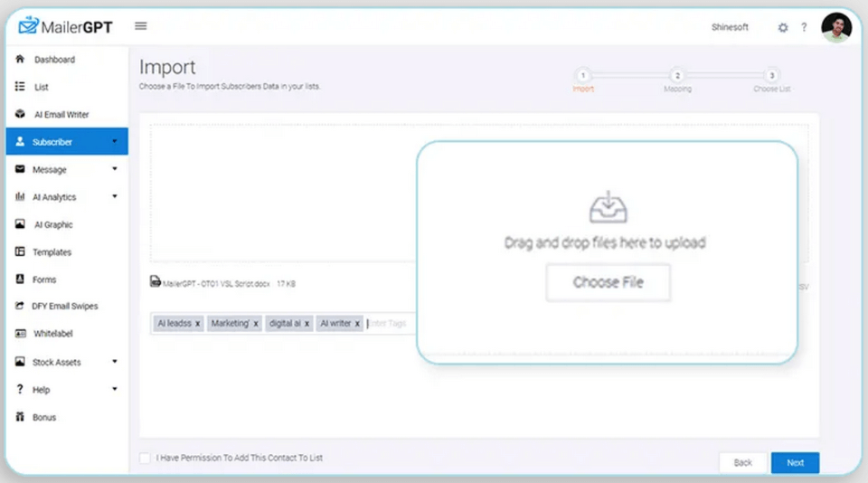868x483 pixels.
Task: Open the AI Graphic section
Action: coord(53,224)
